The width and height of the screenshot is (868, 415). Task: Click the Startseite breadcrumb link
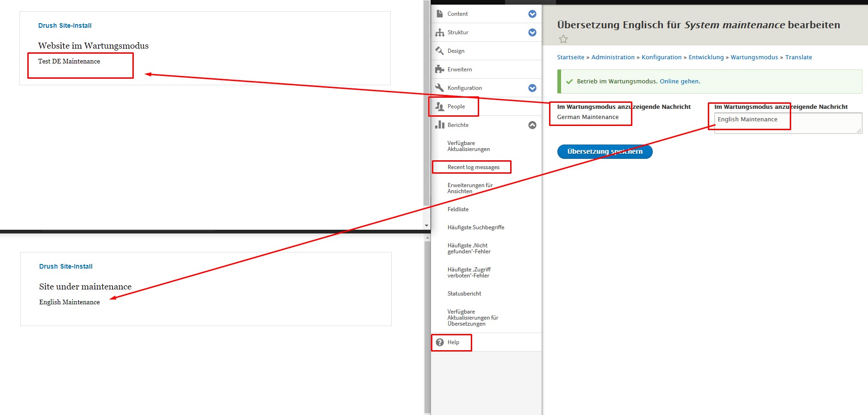click(x=570, y=57)
